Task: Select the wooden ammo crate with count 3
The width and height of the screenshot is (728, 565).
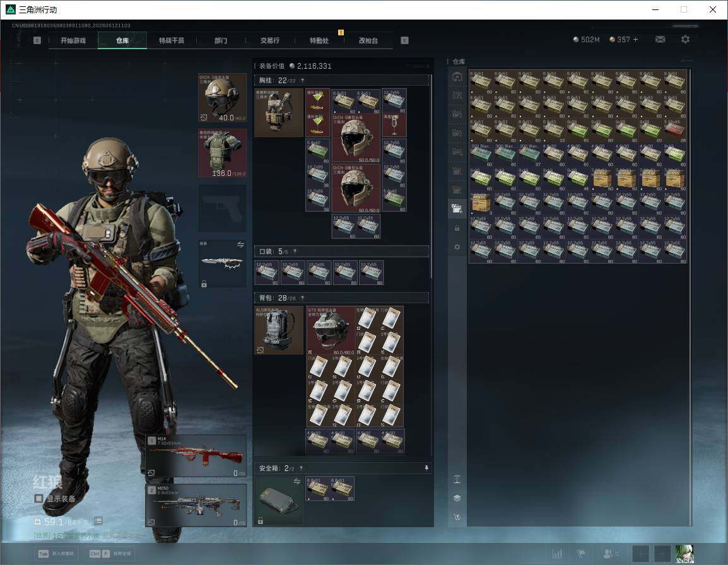Action: pos(481,203)
